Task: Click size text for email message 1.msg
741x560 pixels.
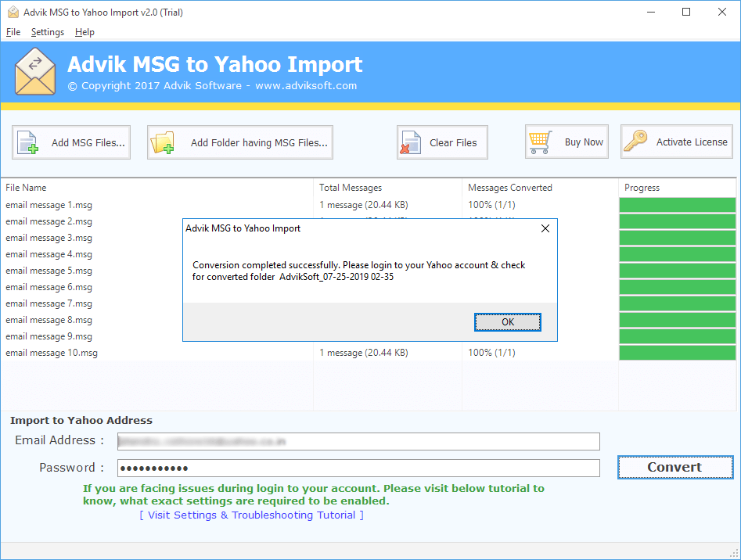Action: point(363,205)
